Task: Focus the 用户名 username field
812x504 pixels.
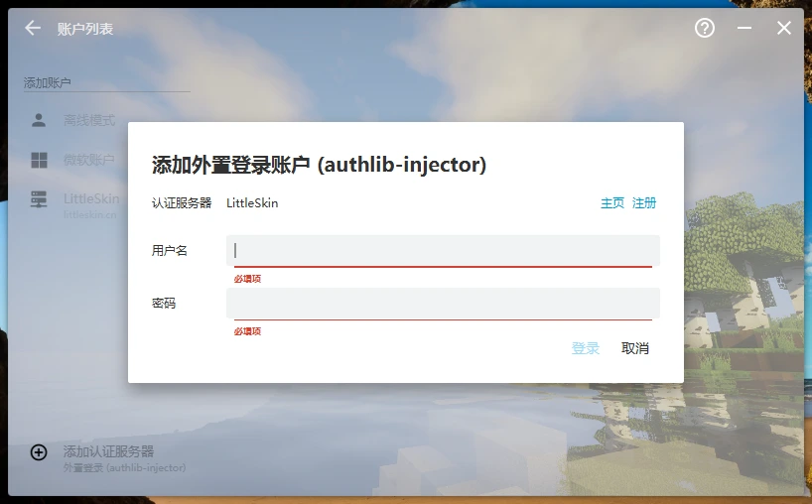Action: (x=443, y=250)
